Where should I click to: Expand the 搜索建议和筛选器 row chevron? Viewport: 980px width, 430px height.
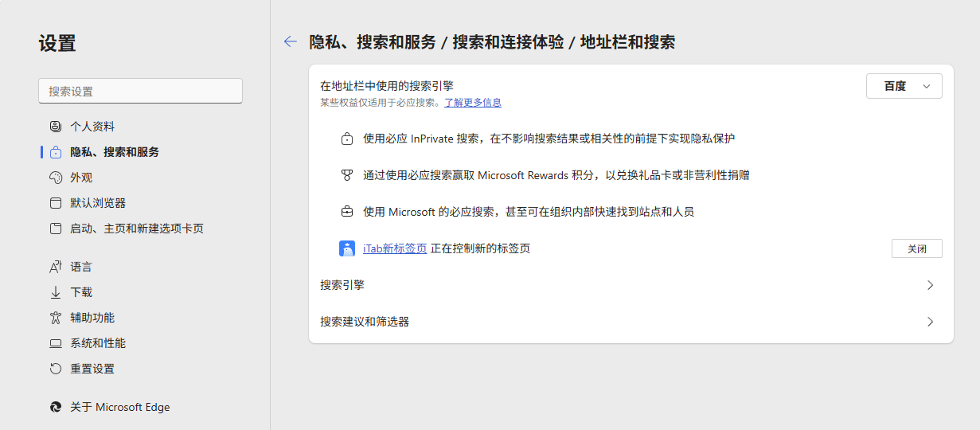click(931, 322)
